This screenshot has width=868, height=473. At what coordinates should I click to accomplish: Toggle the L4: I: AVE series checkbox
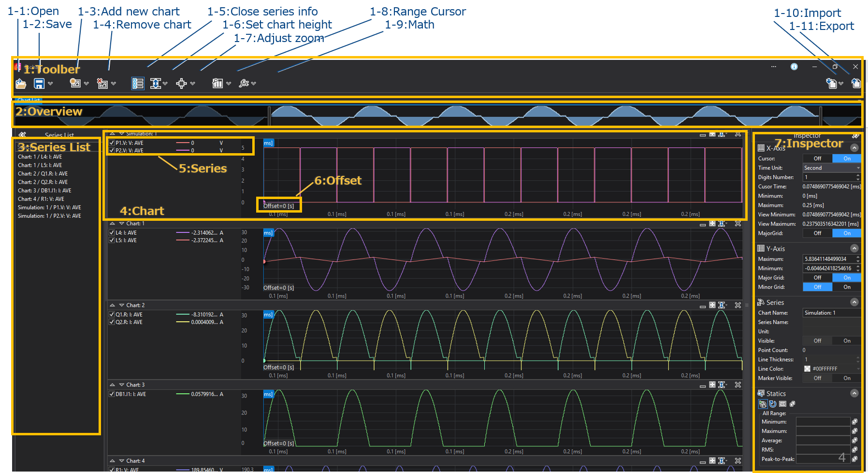pos(112,233)
